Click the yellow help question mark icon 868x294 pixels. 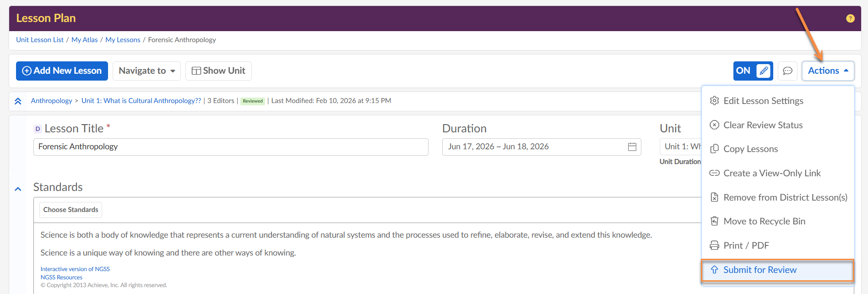coord(850,18)
